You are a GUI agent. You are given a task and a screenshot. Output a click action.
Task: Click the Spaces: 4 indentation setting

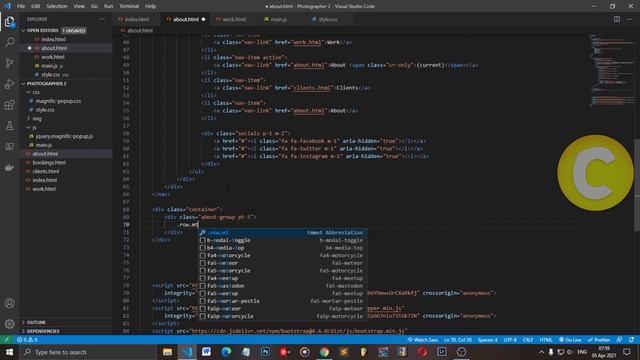487,340
